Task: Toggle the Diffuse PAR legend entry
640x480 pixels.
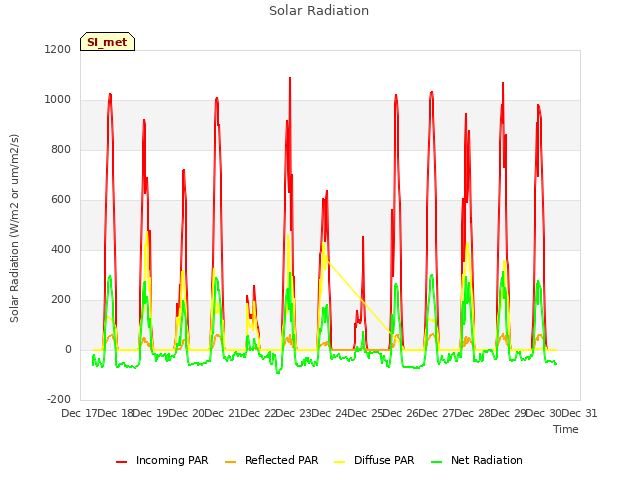Action: [x=374, y=460]
